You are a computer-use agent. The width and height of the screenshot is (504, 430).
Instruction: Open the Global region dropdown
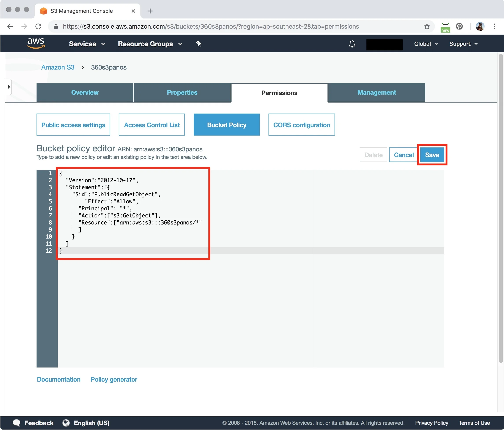pyautogui.click(x=426, y=44)
